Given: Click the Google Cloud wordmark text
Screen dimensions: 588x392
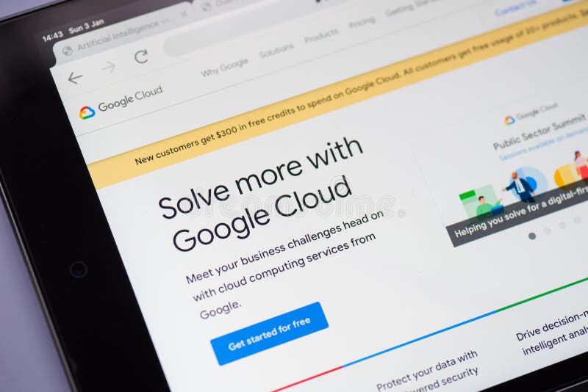Looking at the screenshot, I should click(x=130, y=98).
